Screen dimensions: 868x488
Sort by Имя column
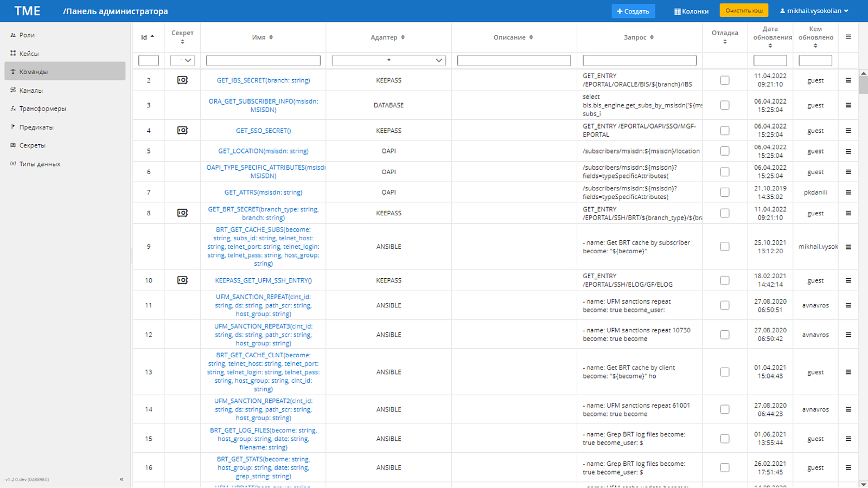[x=271, y=37]
